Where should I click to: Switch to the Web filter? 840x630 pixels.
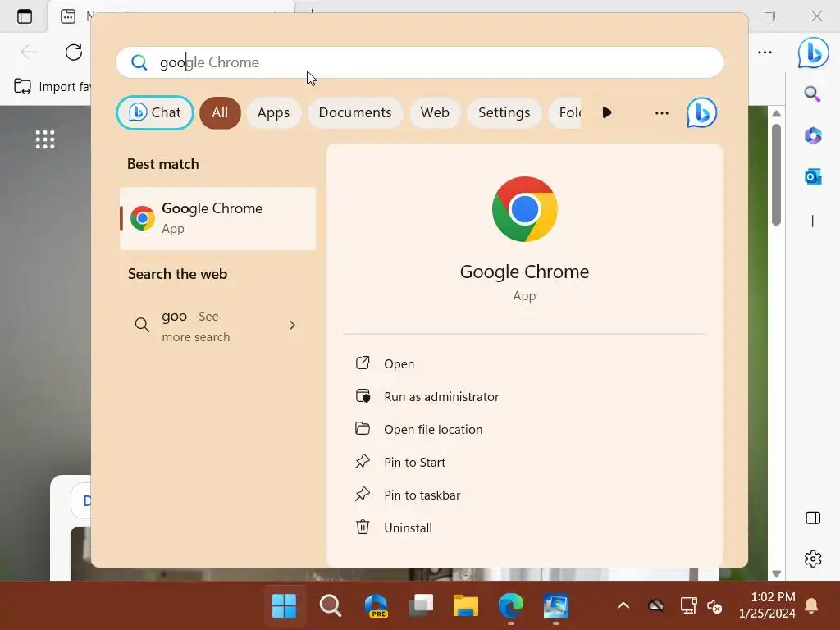pos(435,112)
